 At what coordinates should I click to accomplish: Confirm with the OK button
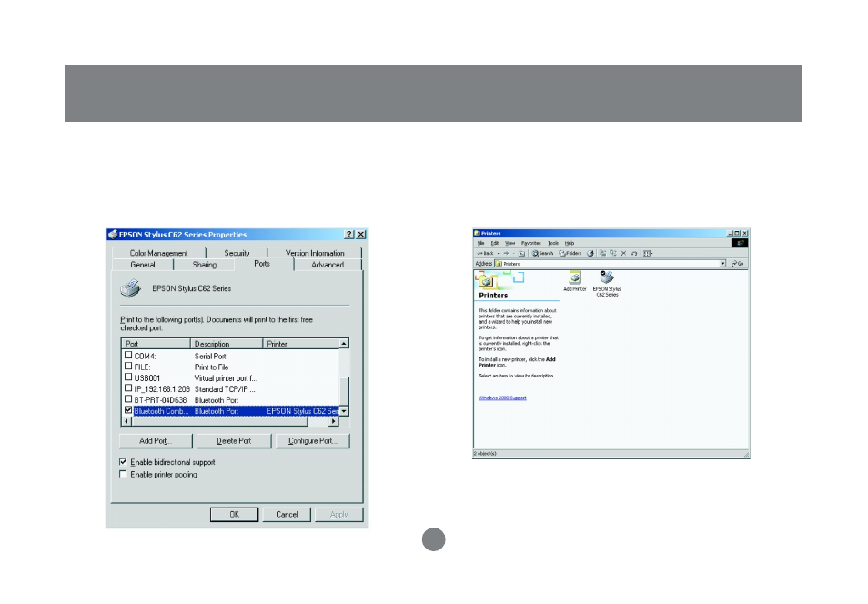234,514
